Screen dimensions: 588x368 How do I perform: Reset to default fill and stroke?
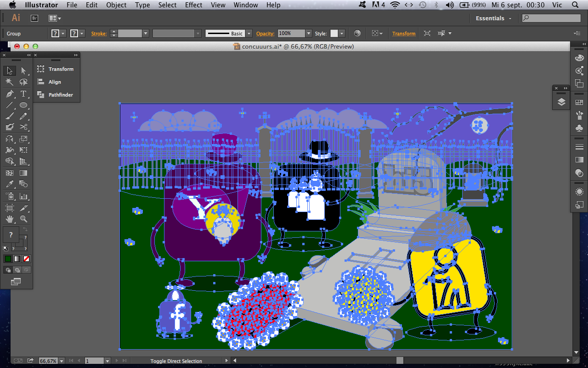5,248
